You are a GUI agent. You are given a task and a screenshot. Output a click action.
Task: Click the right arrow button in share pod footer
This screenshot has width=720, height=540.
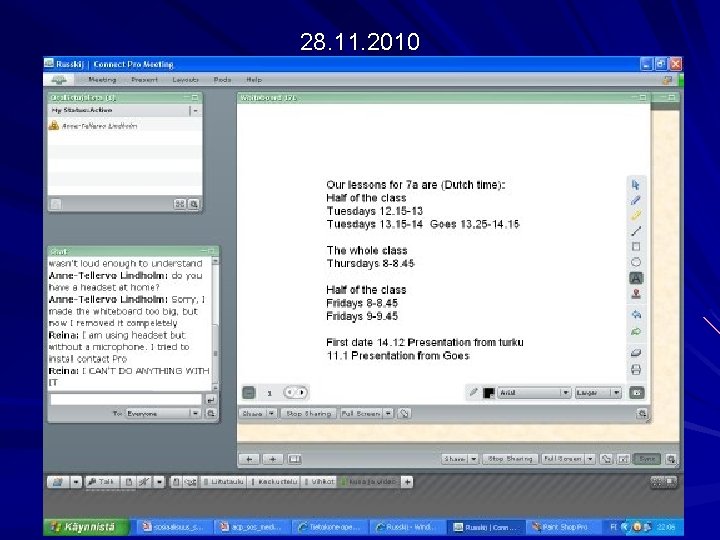click(273, 459)
